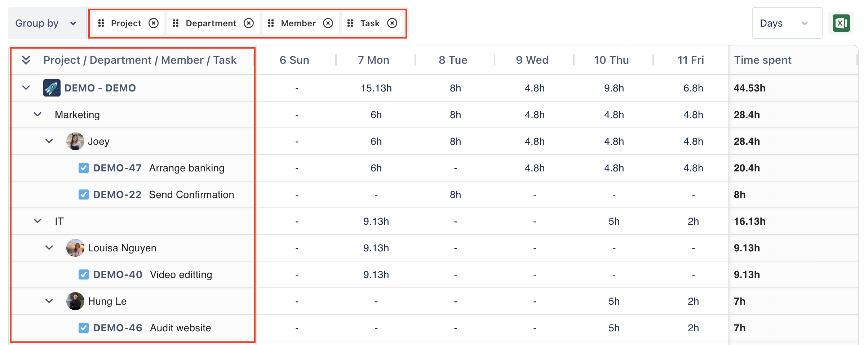Collapse the Marketing department row
The height and width of the screenshot is (345, 868).
coord(37,115)
